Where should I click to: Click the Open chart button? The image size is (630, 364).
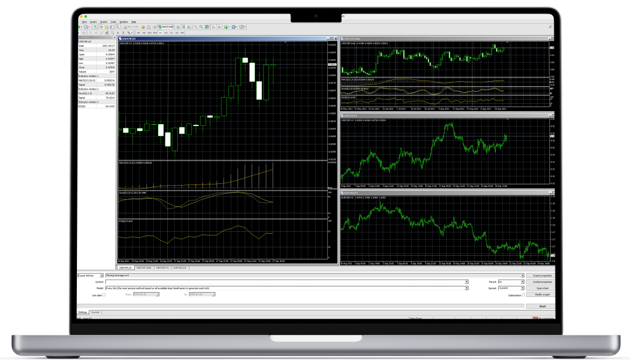(542, 288)
